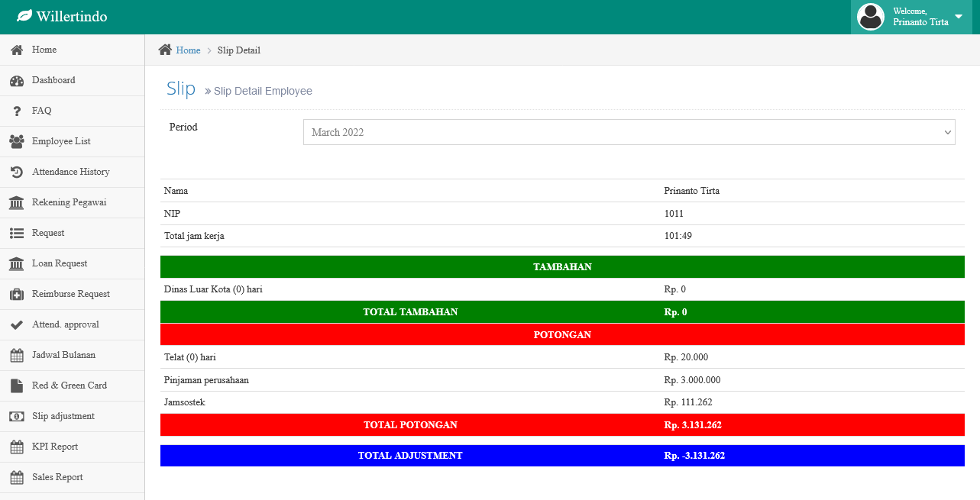Open the Period dropdown showing March 2022

[629, 132]
